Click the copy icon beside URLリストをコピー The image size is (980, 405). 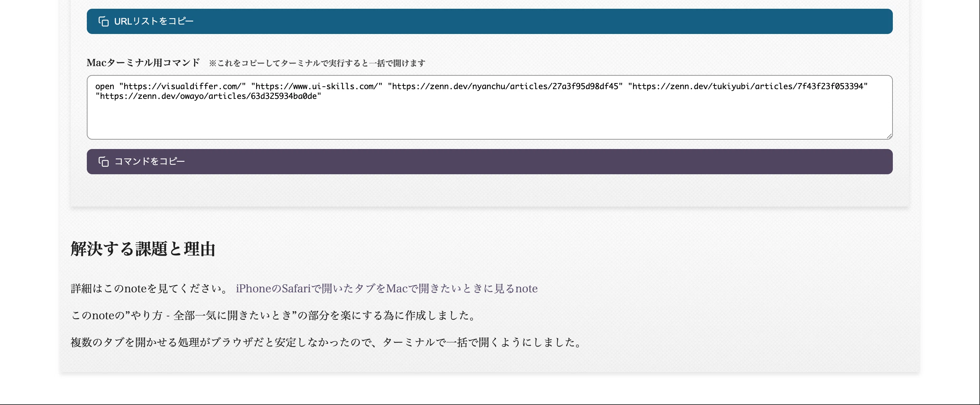[x=103, y=21]
